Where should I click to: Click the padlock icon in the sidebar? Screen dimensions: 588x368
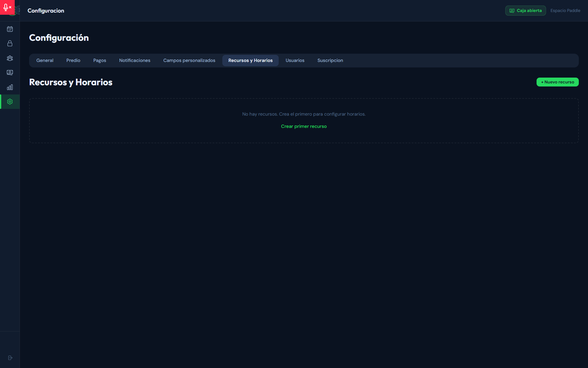[10, 44]
